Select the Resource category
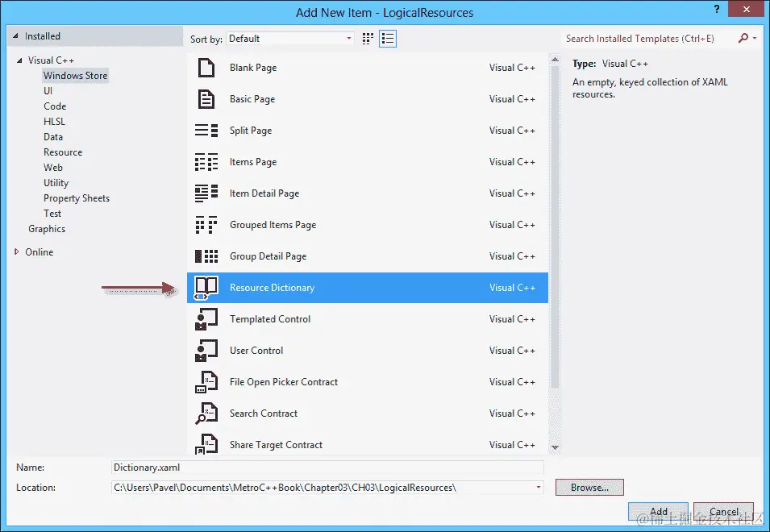Screen dimensions: 770x532 click(x=63, y=152)
